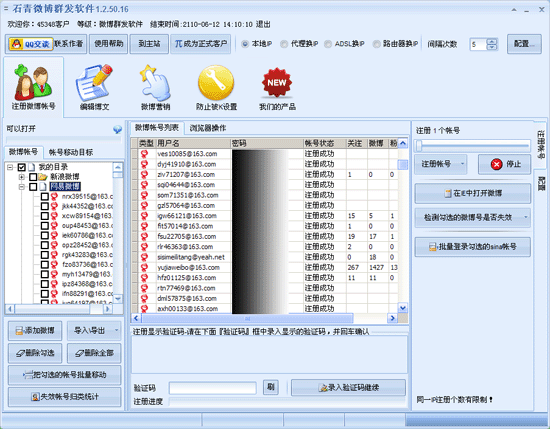Click the 在IE中打开微博 button

coord(472,193)
